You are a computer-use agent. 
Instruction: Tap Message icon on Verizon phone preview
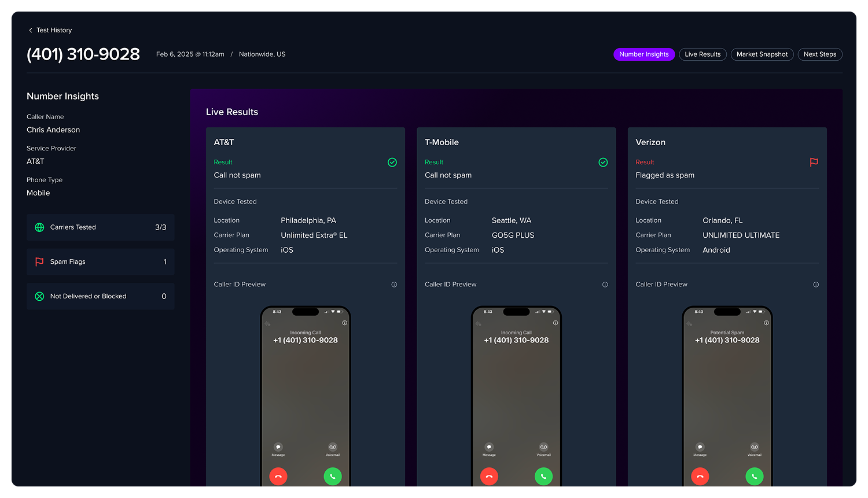[x=700, y=447]
